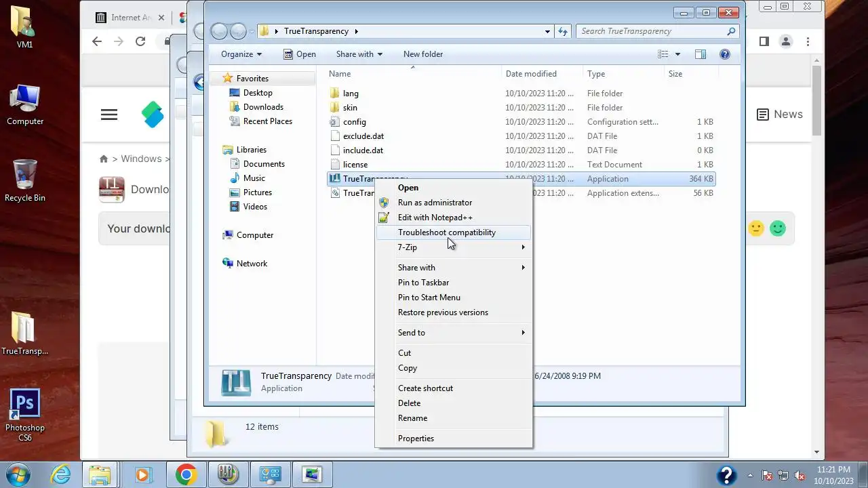Screen dimensions: 868x488
Task: Click Explorer back navigation arrow
Action: point(219,31)
